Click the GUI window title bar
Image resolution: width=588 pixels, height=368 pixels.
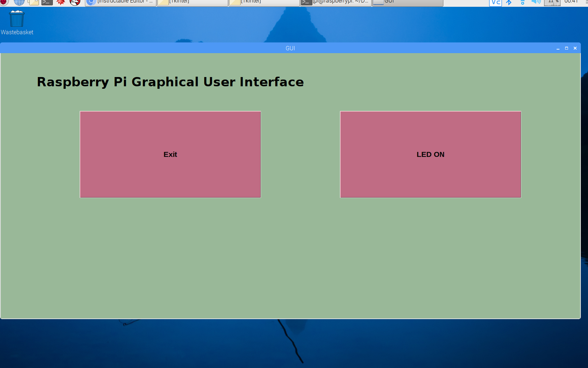point(290,48)
